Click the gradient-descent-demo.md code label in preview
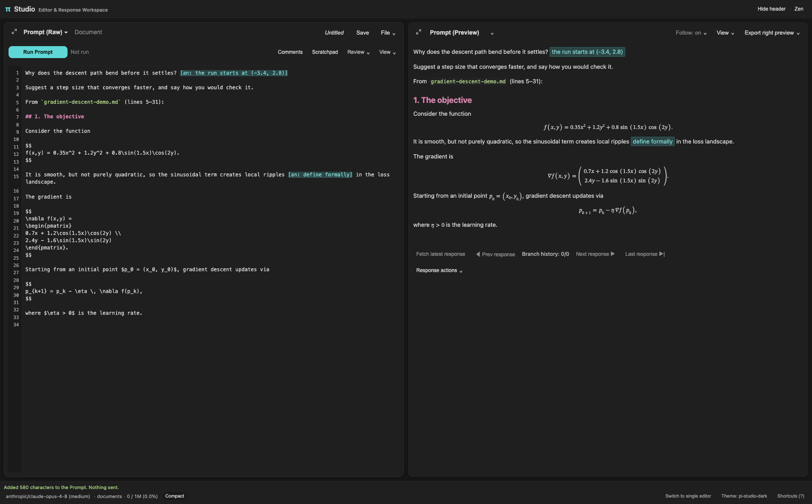Screen dimensions: 812x504 click(x=468, y=82)
